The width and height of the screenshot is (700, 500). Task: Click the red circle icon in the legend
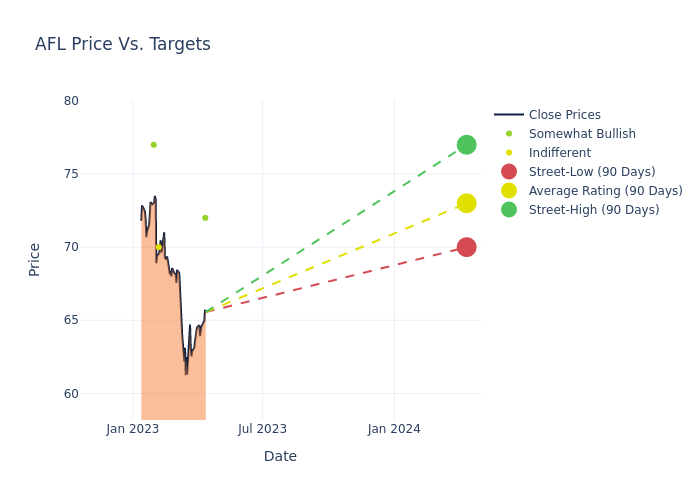click(509, 172)
